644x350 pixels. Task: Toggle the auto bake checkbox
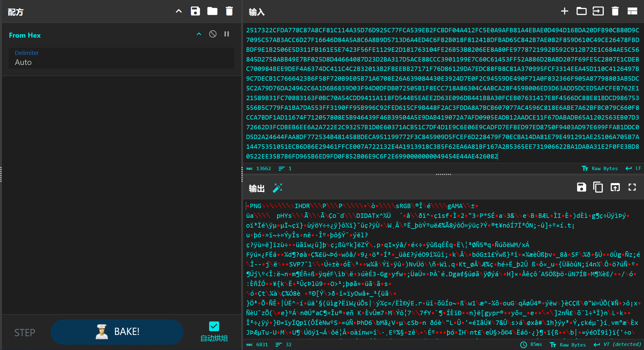(214, 326)
